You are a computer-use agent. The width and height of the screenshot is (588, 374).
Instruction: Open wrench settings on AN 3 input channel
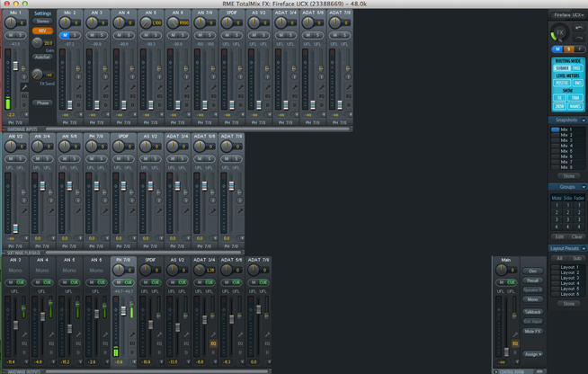pos(105,87)
